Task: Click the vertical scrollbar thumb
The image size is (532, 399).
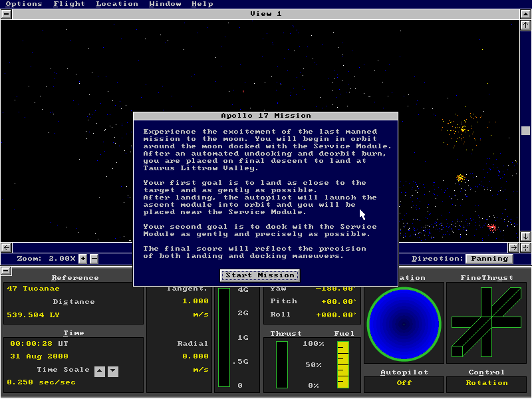Action: pyautogui.click(x=525, y=130)
